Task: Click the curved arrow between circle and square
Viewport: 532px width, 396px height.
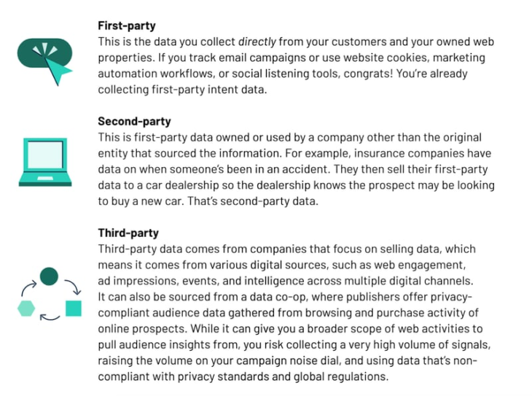Action: click(x=72, y=285)
